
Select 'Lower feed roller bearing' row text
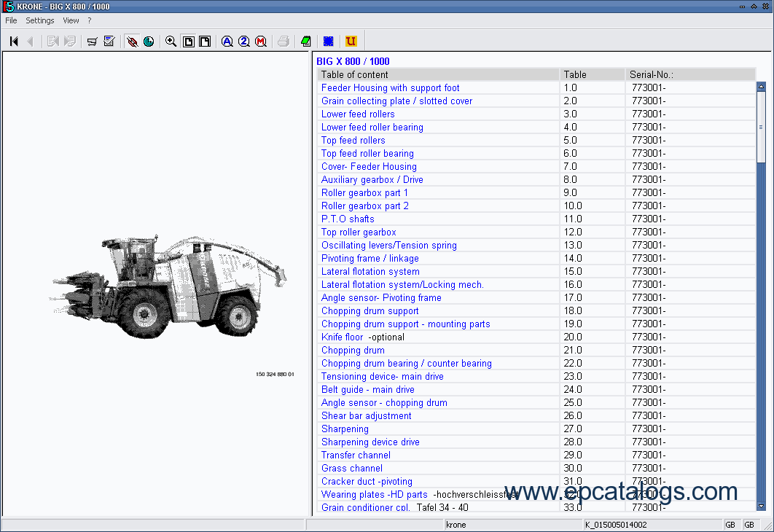point(372,128)
